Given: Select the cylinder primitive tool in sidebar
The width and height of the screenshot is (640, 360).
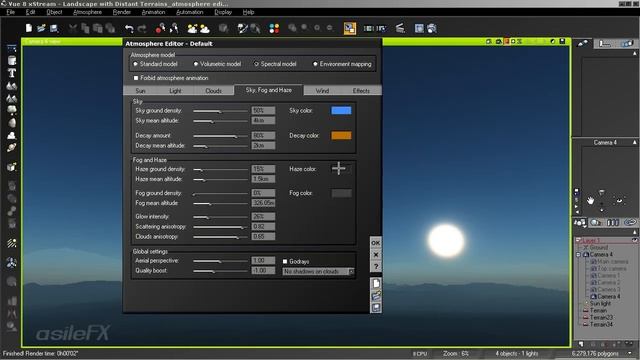Looking at the screenshot, I should (x=12, y=60).
